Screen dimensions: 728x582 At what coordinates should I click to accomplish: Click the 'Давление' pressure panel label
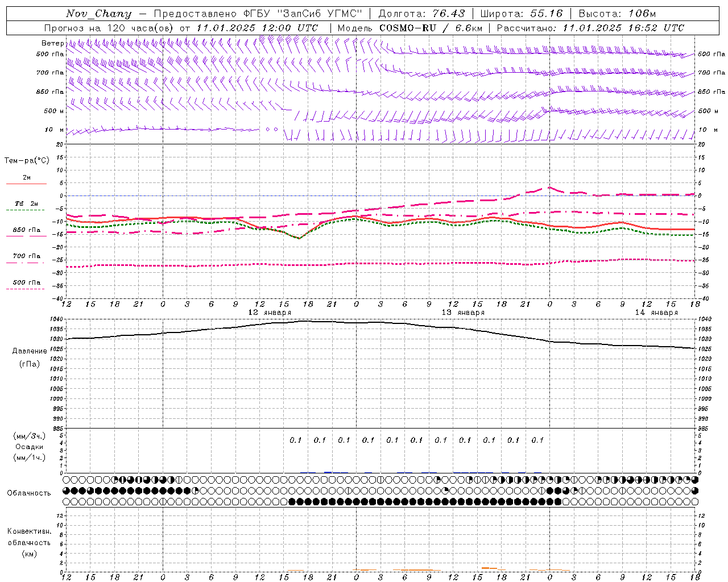click(x=30, y=351)
